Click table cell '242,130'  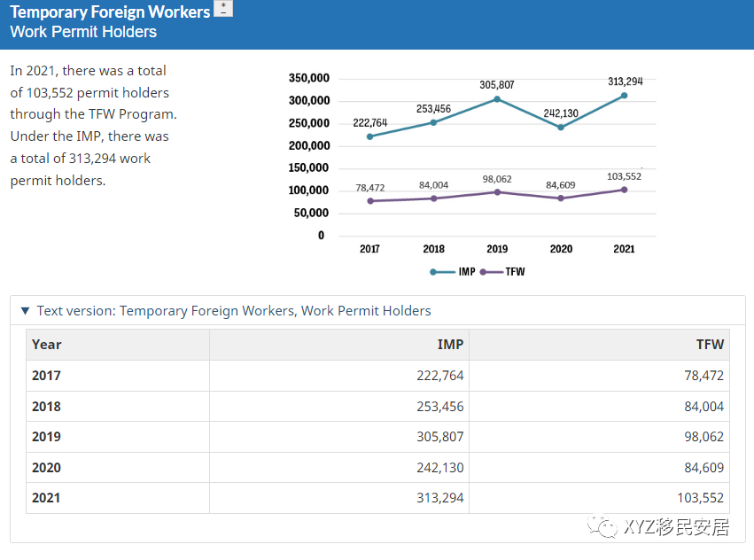tap(339, 468)
